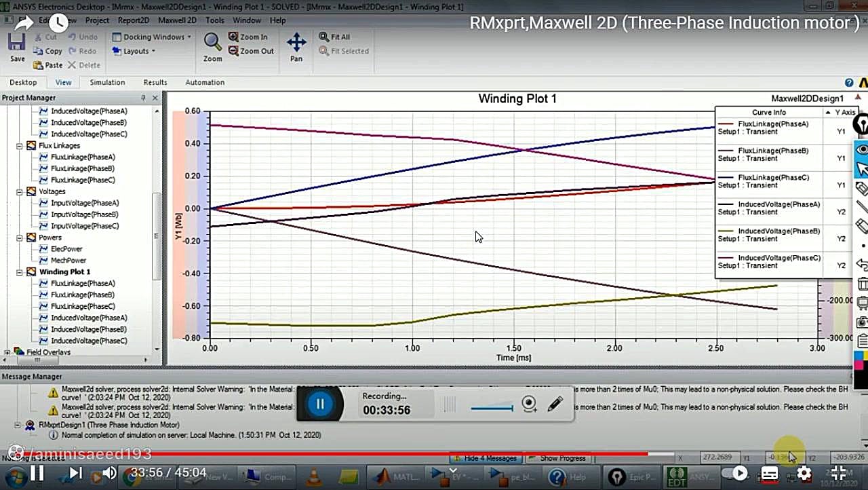Exit fullscreen video mode
Screen dimensions: 868x490
point(838,473)
